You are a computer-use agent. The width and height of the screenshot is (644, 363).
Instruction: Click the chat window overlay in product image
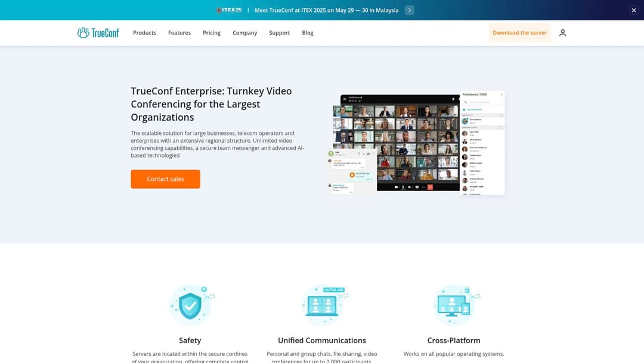tap(352, 172)
